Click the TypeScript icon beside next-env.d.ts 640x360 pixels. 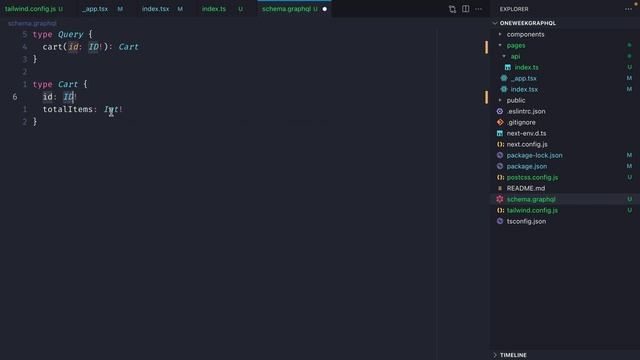point(500,133)
